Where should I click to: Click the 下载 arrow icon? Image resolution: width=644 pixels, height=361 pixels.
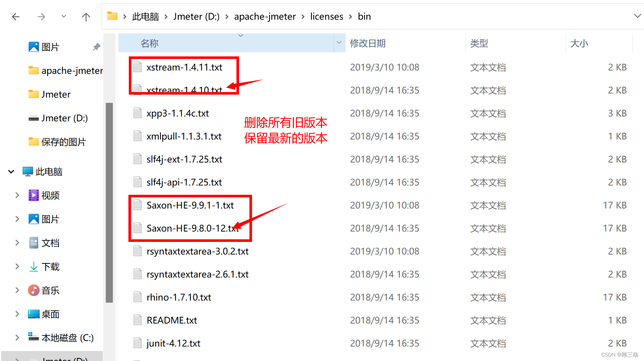(34, 266)
